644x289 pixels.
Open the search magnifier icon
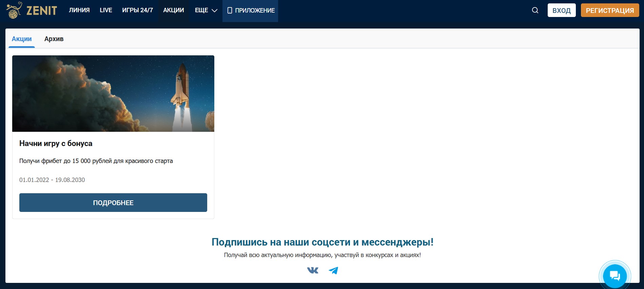tap(535, 10)
